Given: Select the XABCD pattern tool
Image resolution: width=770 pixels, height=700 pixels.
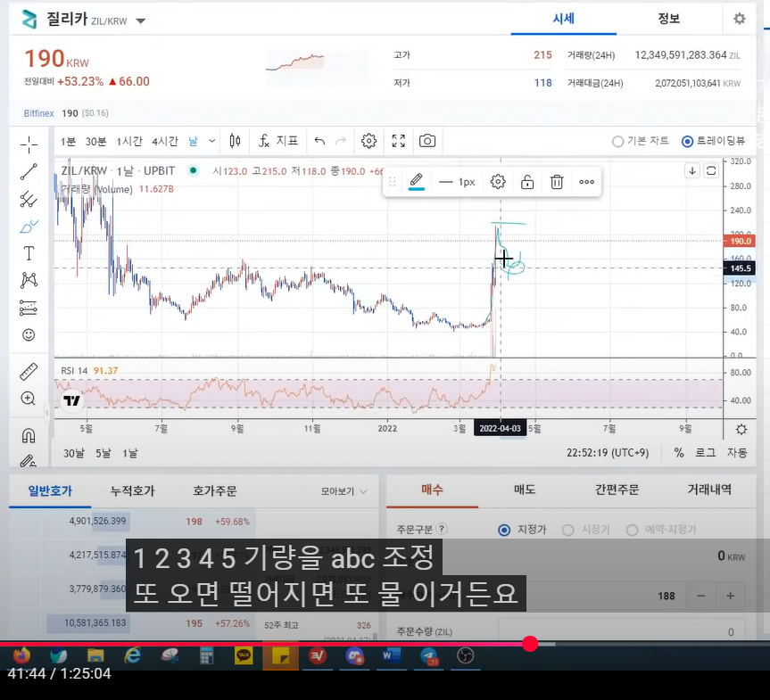Looking at the screenshot, I should [29, 280].
